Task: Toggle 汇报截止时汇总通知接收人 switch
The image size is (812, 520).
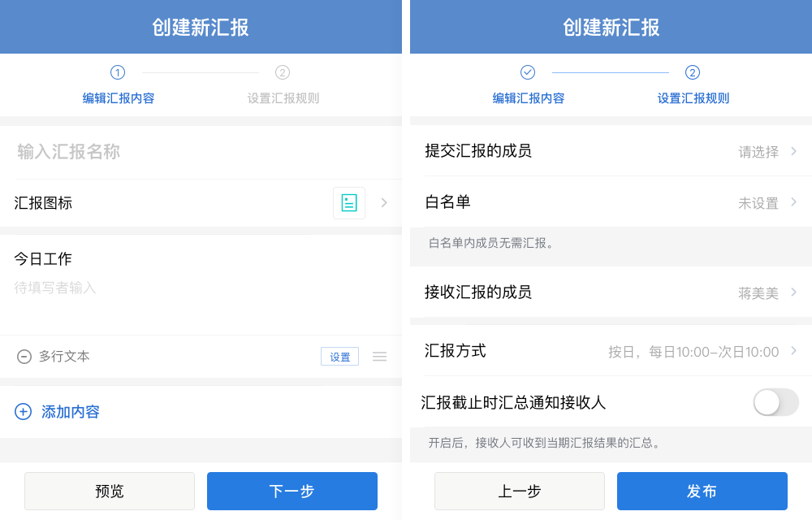Action: tap(775, 402)
